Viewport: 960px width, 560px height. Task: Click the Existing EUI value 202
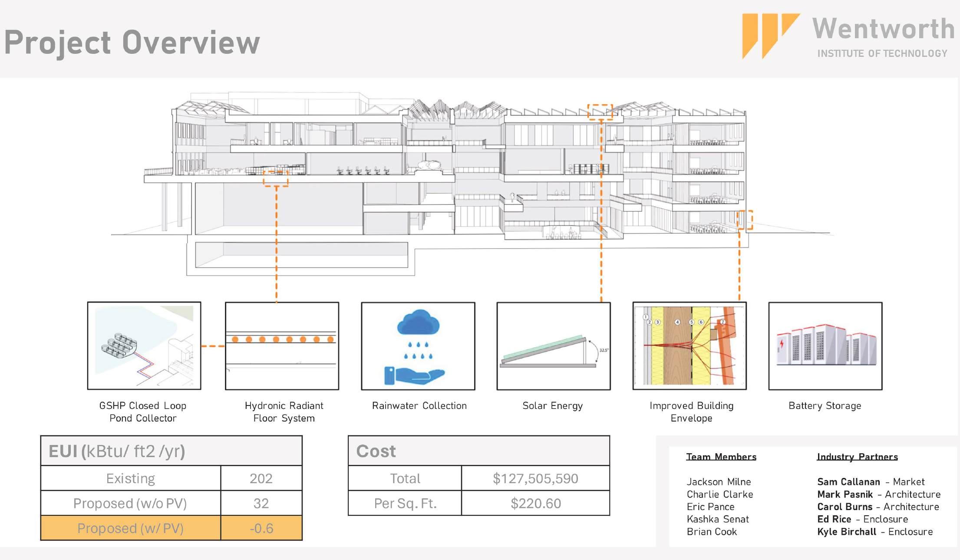point(261,478)
